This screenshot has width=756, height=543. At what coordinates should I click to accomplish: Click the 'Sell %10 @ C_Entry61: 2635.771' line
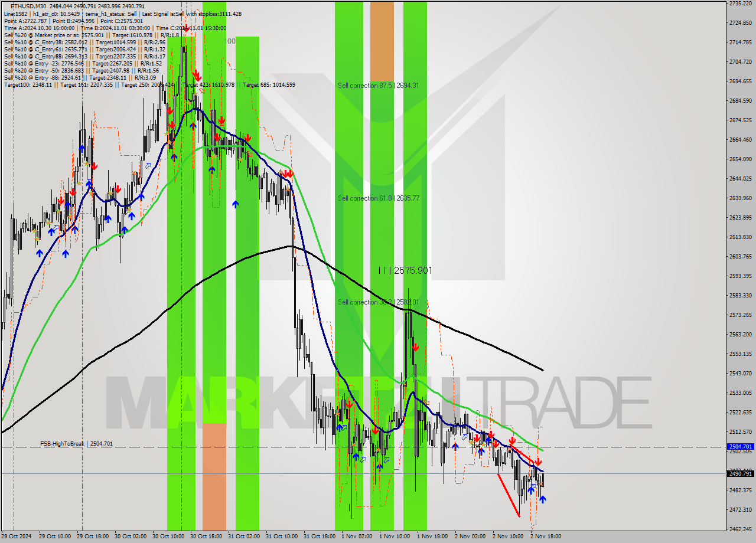pyautogui.click(x=84, y=49)
